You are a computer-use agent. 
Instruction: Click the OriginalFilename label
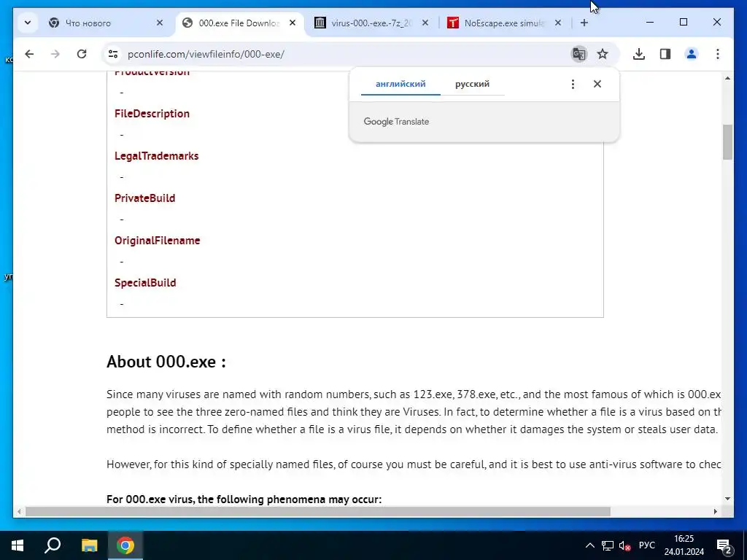click(x=158, y=241)
